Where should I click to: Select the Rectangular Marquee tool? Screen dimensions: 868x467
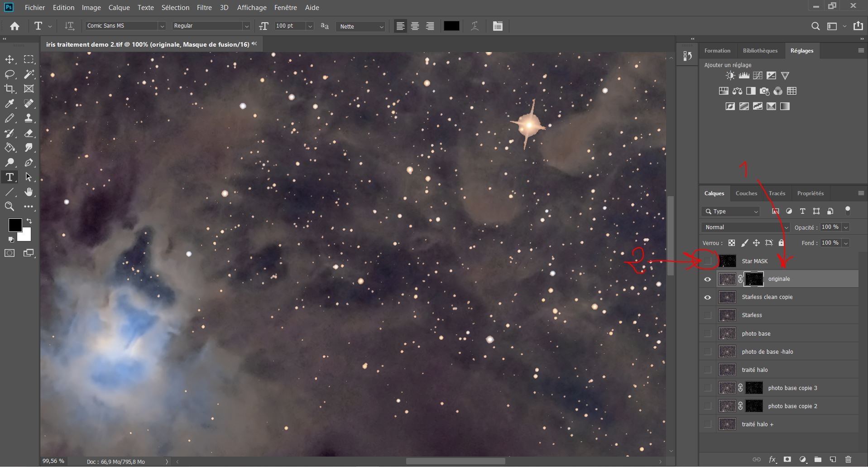29,59
